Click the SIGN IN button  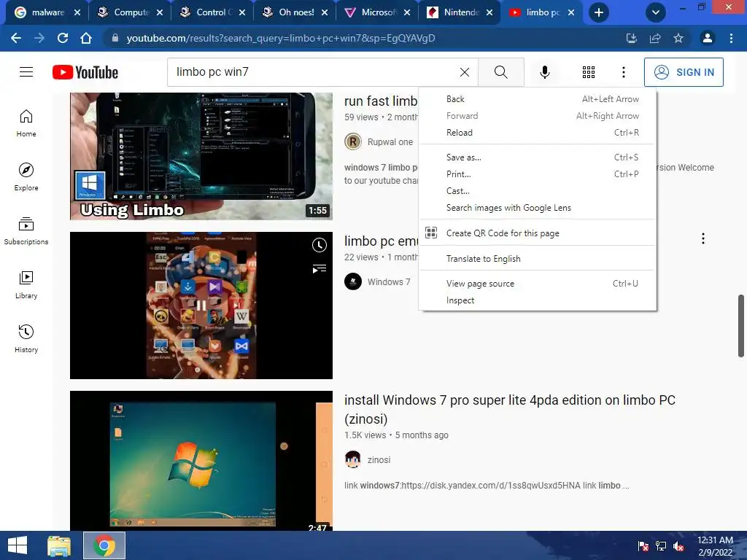pos(684,72)
